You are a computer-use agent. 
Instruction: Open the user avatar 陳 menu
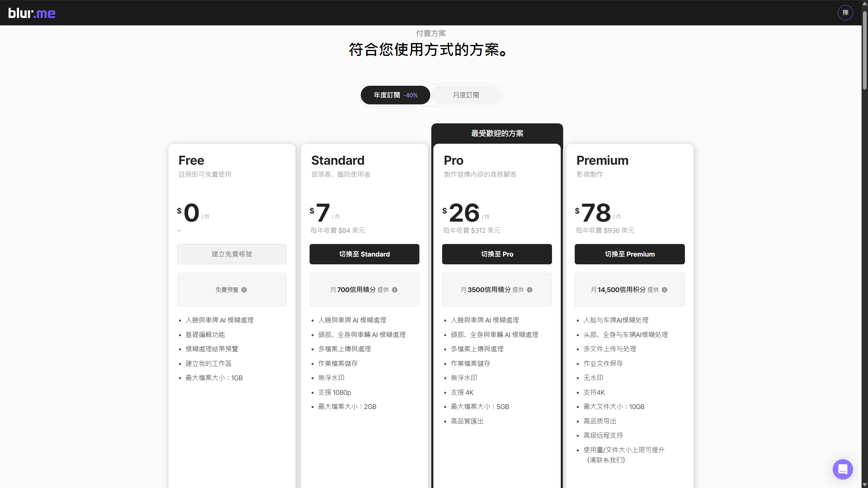pyautogui.click(x=845, y=13)
